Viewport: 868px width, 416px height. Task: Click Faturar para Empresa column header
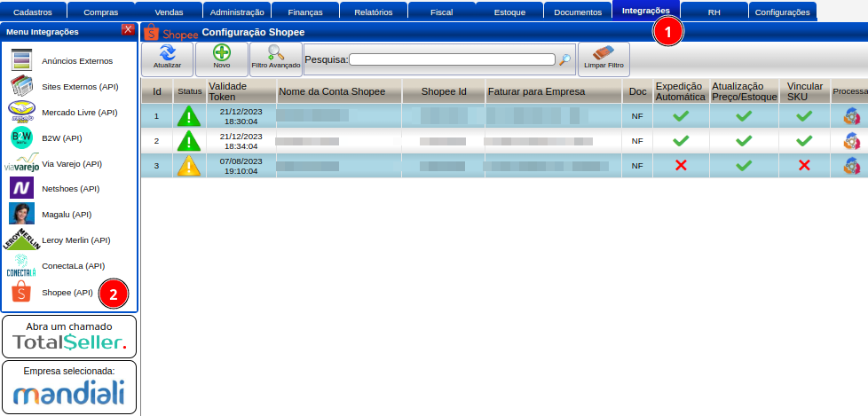(554, 91)
